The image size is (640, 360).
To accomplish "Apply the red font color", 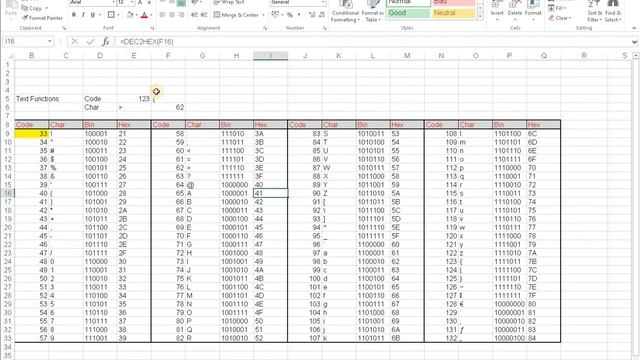I will (x=144, y=15).
